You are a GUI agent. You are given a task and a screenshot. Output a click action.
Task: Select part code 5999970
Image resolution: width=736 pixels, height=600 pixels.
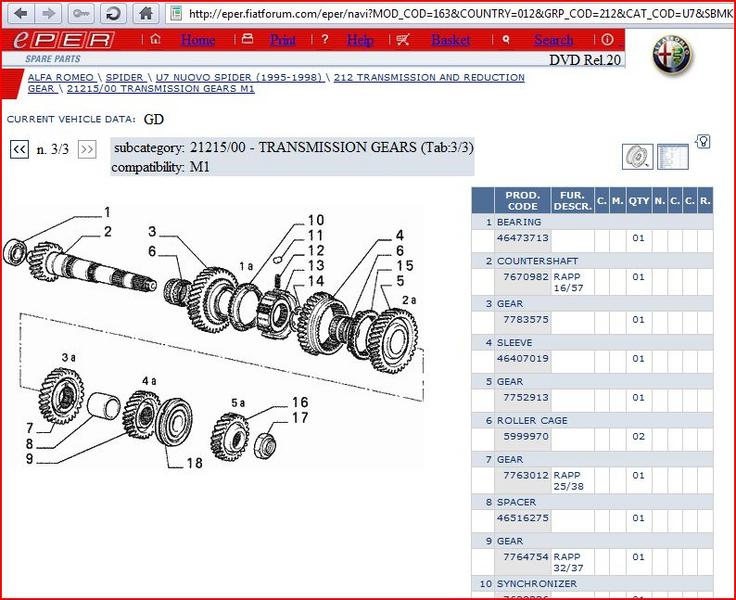tap(526, 436)
